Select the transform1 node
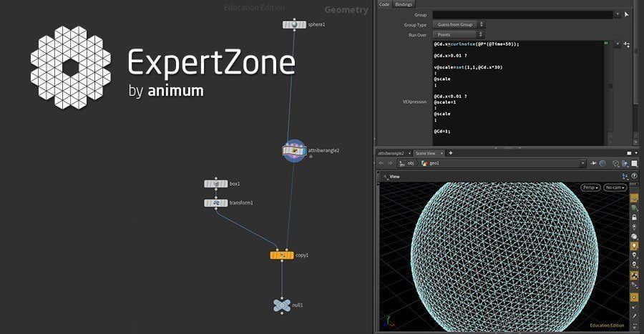 pyautogui.click(x=215, y=202)
